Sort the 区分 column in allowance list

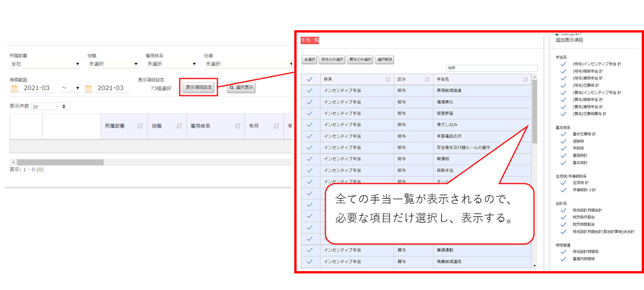point(425,79)
